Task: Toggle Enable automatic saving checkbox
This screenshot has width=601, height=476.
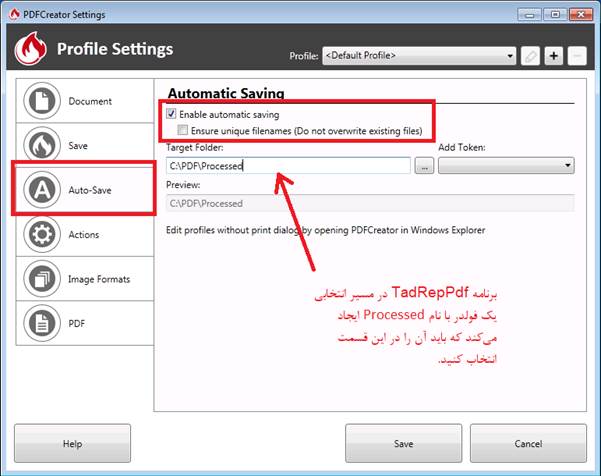Action: pyautogui.click(x=171, y=114)
